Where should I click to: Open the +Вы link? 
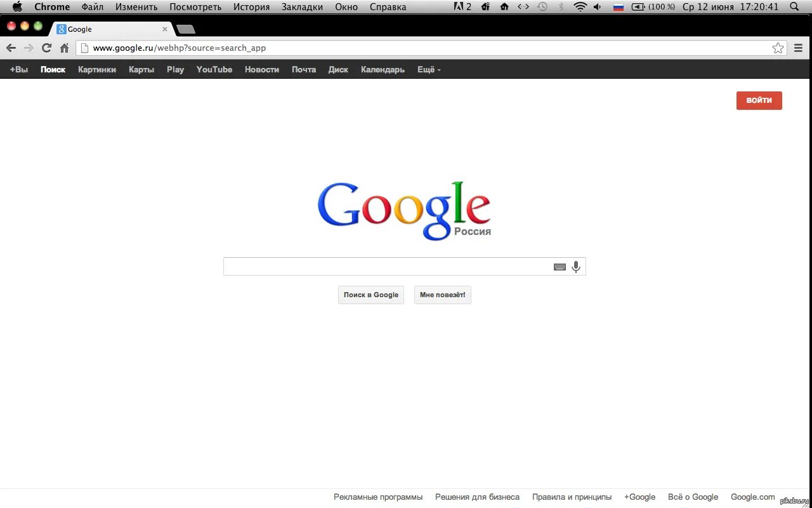[x=19, y=70]
